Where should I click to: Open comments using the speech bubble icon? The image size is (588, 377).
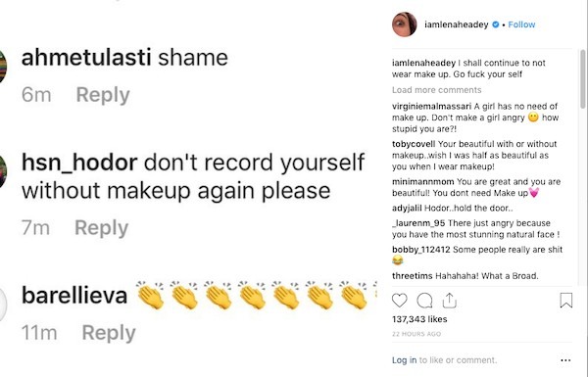pos(424,301)
